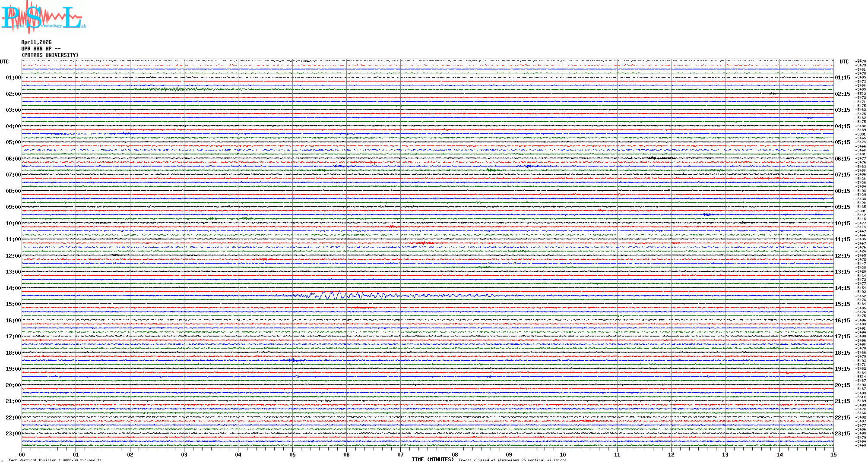Screen dimensions: 868x466
Task: Select the 23:00 hour label on left
Action: 13,434
